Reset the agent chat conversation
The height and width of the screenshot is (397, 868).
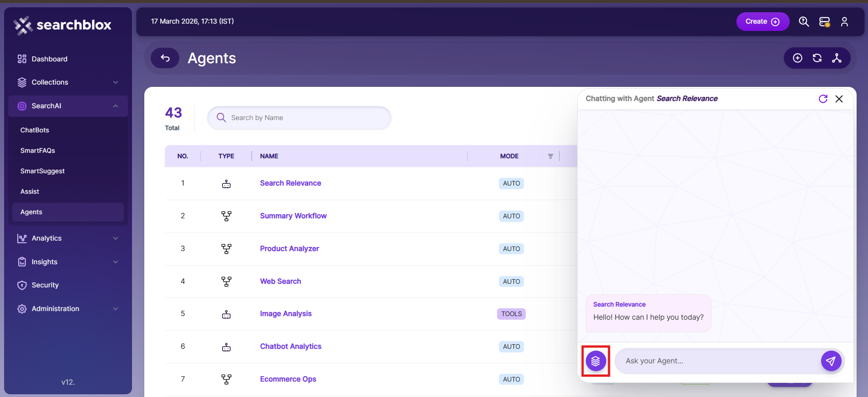click(x=823, y=99)
